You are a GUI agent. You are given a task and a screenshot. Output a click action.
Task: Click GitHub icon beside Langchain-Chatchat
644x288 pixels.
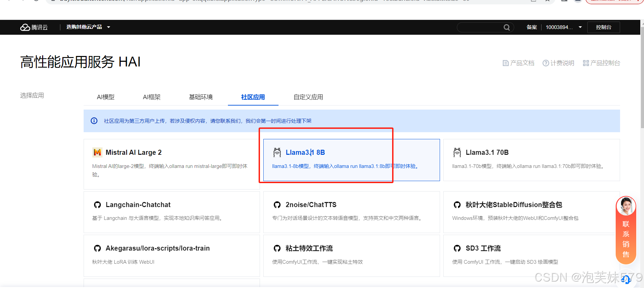[97, 205]
